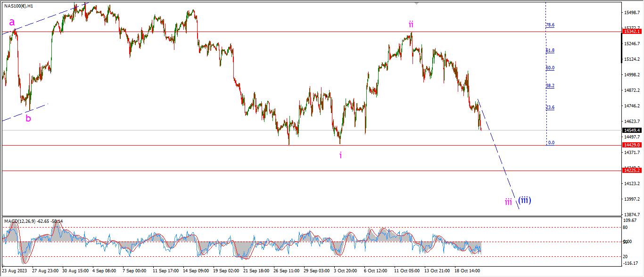This screenshot has height=277, width=644.
Task: Click the NAS100(€),H1 chart title
Action: tap(19, 6)
